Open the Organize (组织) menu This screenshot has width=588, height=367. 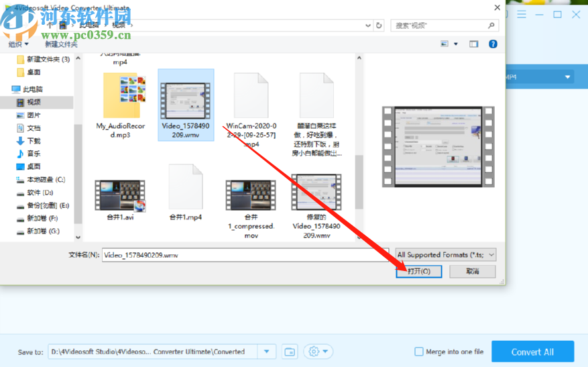tap(18, 44)
